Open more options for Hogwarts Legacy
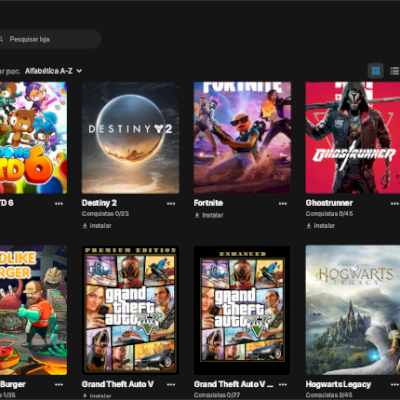This screenshot has height=400, width=400. [x=395, y=384]
